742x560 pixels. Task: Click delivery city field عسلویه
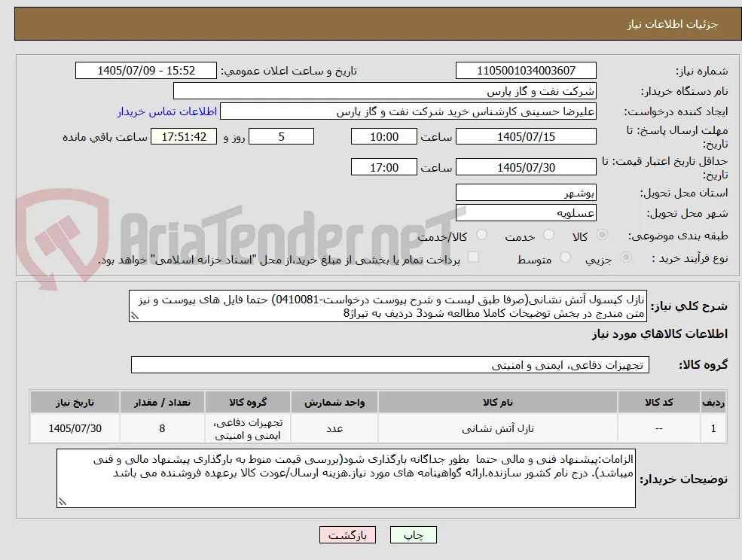[x=526, y=213]
